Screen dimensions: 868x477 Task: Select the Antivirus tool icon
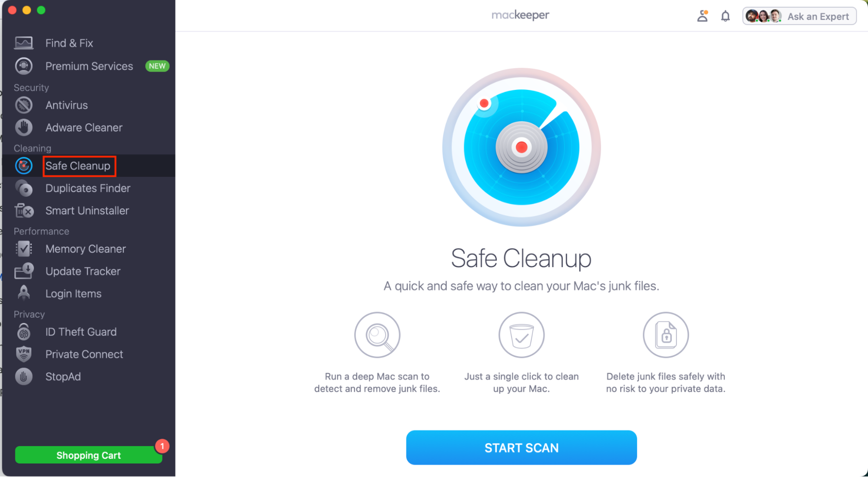pos(24,105)
